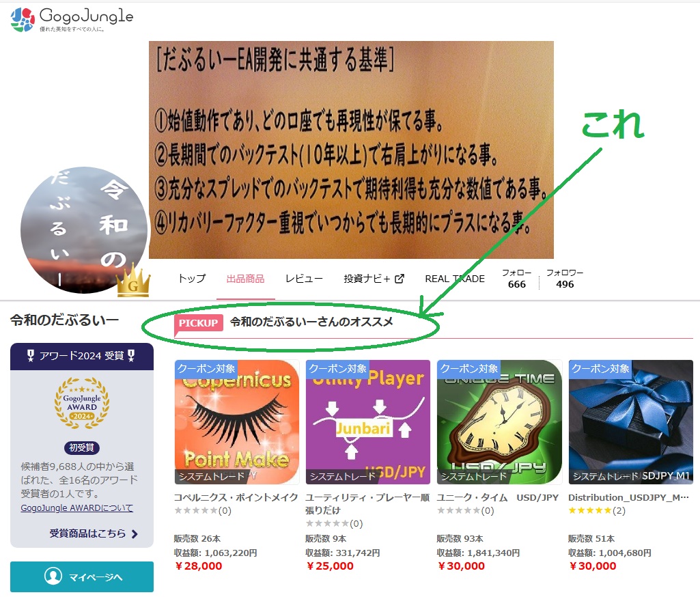
Task: Open the Utility Player Junbari product thumbnail
Action: click(368, 422)
